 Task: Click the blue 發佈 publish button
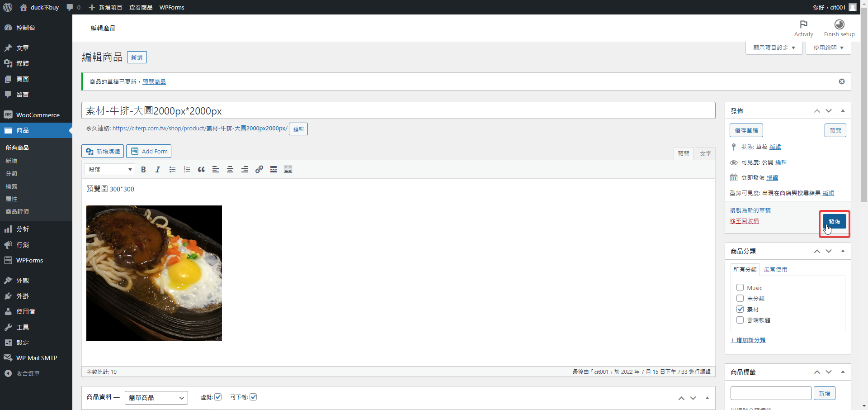(834, 221)
